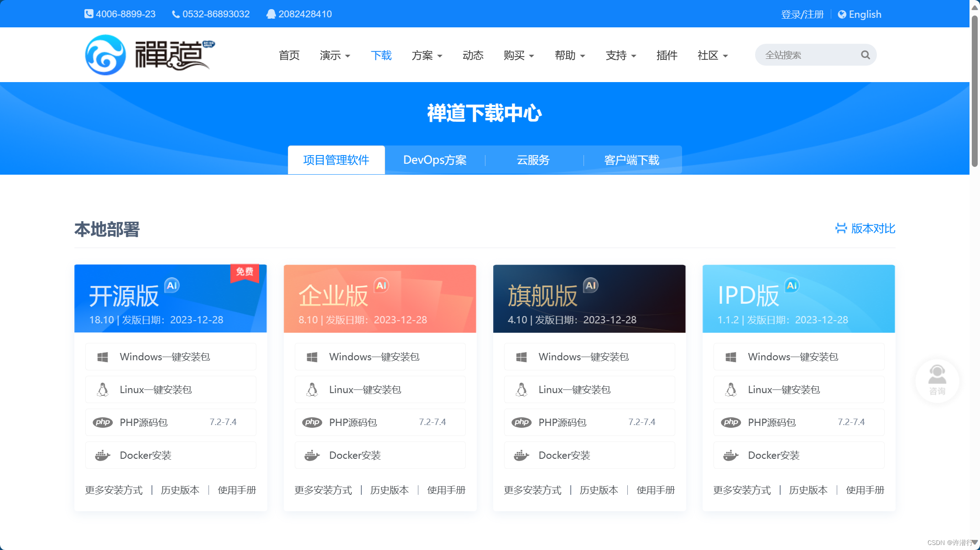Click Linux penguin icon in 旗舰版 card
The image size is (980, 550).
pyautogui.click(x=521, y=389)
